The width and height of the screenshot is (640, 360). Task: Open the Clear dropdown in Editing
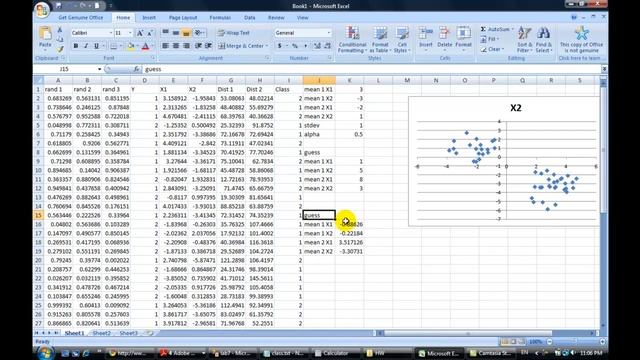(x=492, y=49)
